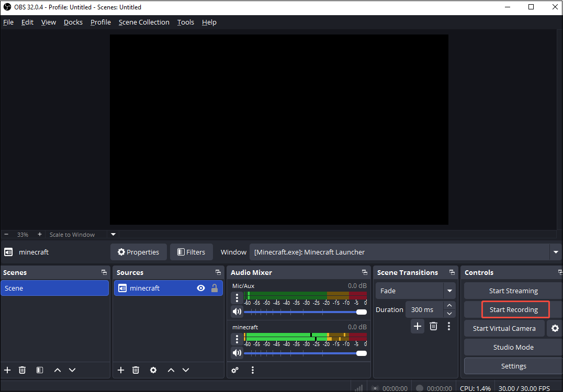Open OBS Settings
Viewport: 563px width, 392px height.
point(513,366)
